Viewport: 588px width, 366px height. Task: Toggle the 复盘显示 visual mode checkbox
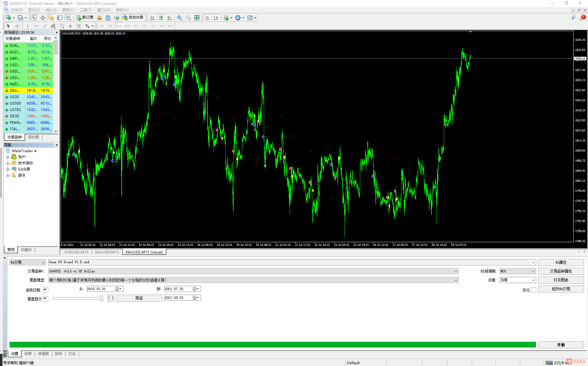tap(45, 299)
